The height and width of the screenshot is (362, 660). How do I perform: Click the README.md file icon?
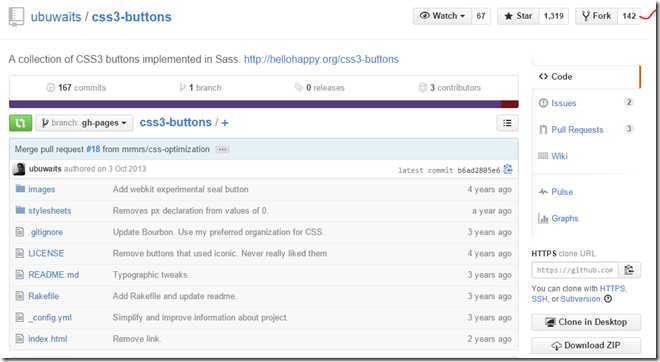click(20, 274)
